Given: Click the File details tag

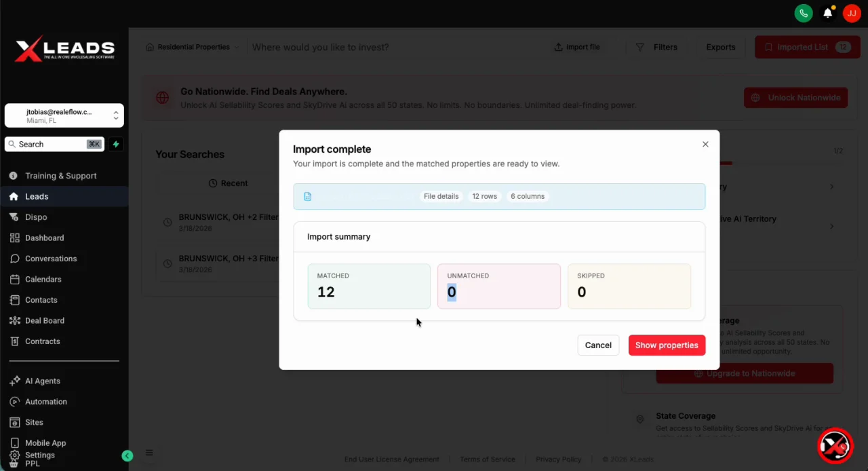Looking at the screenshot, I should pos(441,196).
